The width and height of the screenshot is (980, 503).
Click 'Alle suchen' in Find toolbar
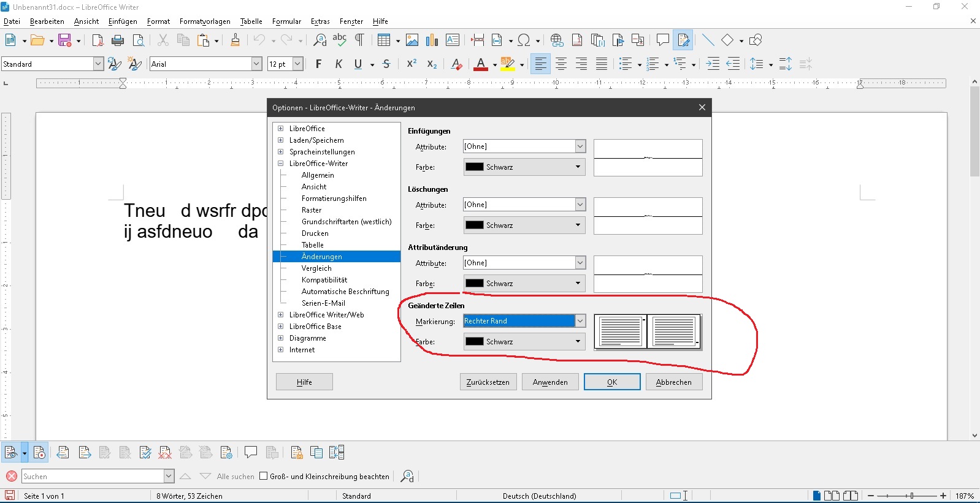tap(235, 476)
